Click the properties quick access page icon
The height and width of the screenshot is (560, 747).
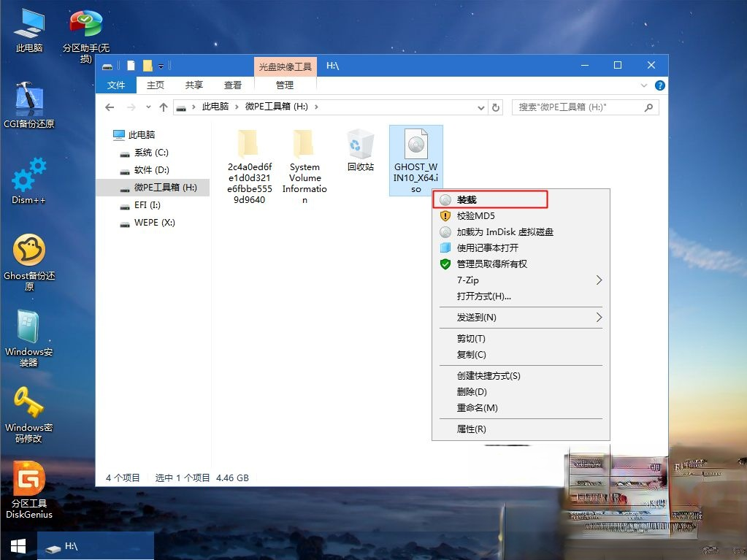point(131,65)
